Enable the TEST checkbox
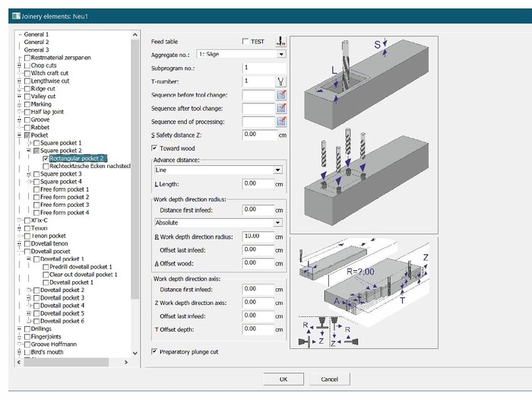The width and height of the screenshot is (532, 400). pyautogui.click(x=245, y=41)
